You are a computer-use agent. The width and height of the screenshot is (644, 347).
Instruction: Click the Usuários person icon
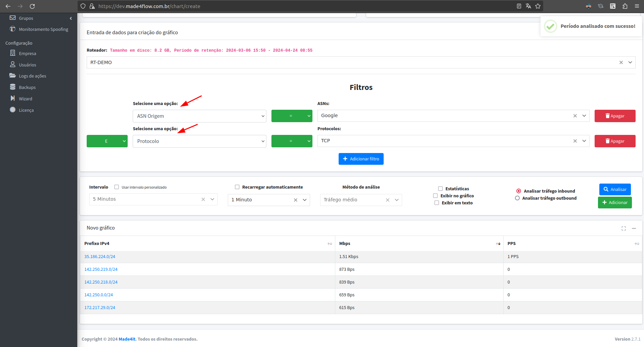[x=13, y=64]
